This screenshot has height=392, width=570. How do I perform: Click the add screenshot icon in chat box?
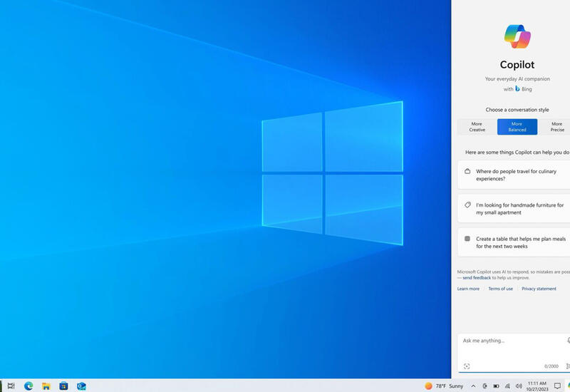pos(467,366)
